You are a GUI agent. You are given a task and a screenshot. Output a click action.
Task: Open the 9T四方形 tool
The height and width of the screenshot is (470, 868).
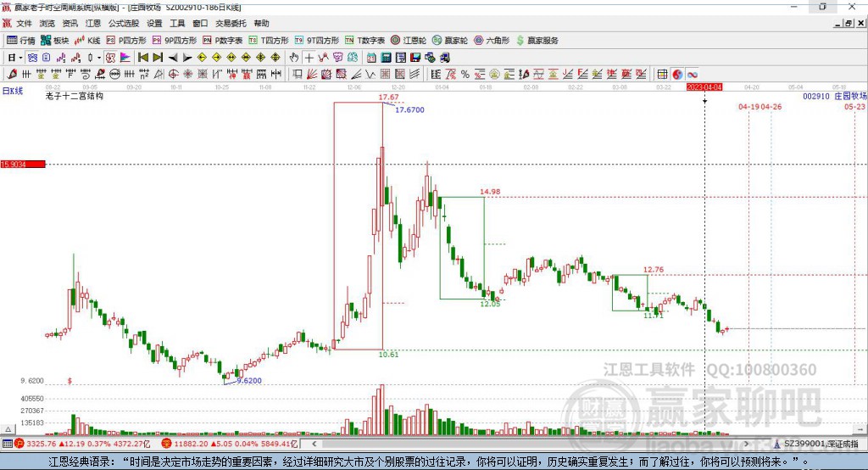[317, 41]
